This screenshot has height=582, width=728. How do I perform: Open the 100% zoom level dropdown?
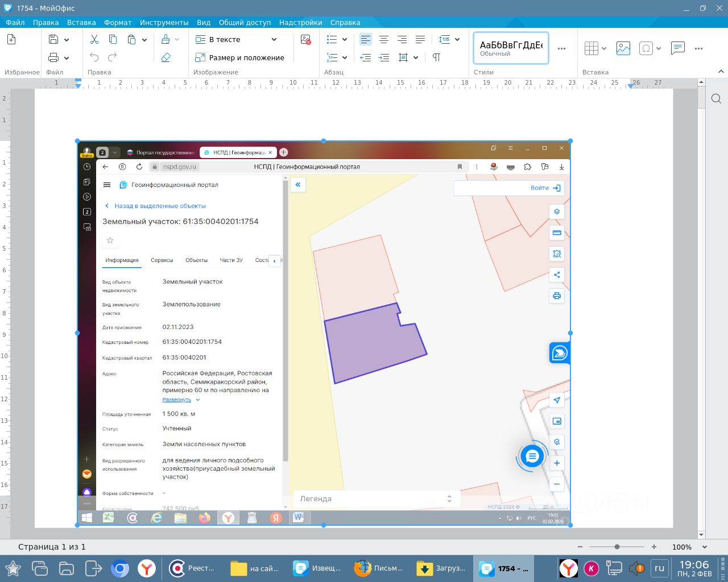pyautogui.click(x=705, y=547)
